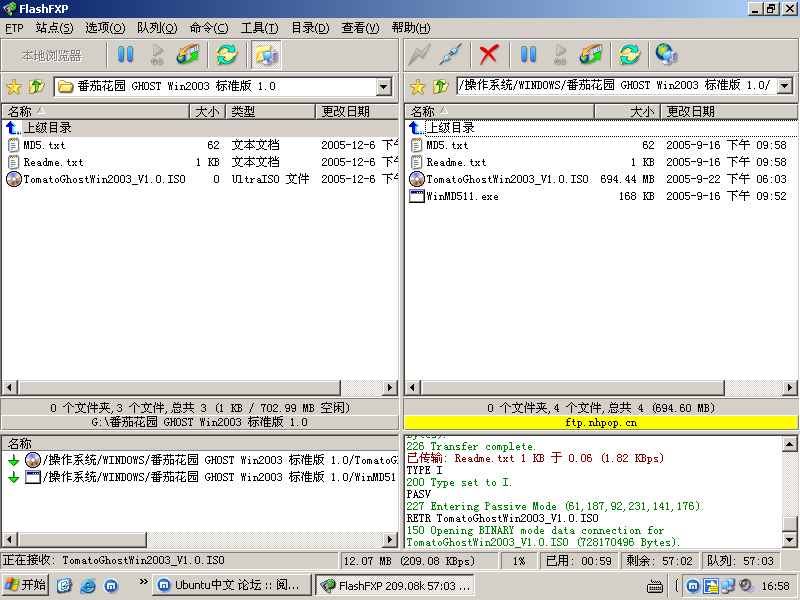Launch Internet Explorer from quick launch
This screenshot has height=600, width=800.
pos(88,585)
